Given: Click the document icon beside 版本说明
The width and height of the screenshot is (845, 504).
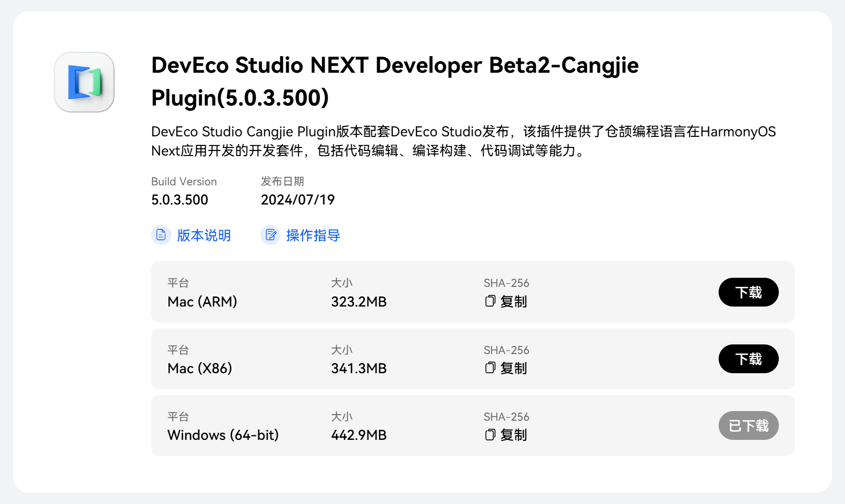Looking at the screenshot, I should click(161, 235).
